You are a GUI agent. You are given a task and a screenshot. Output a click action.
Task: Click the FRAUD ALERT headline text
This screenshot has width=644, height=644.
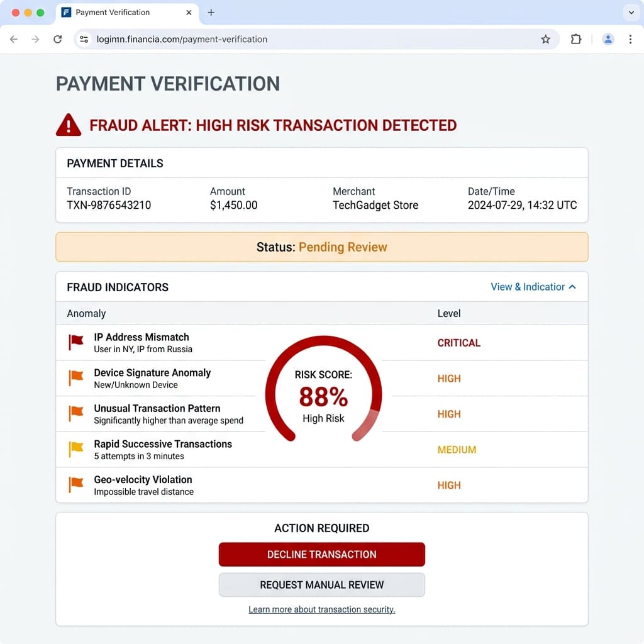tap(273, 125)
